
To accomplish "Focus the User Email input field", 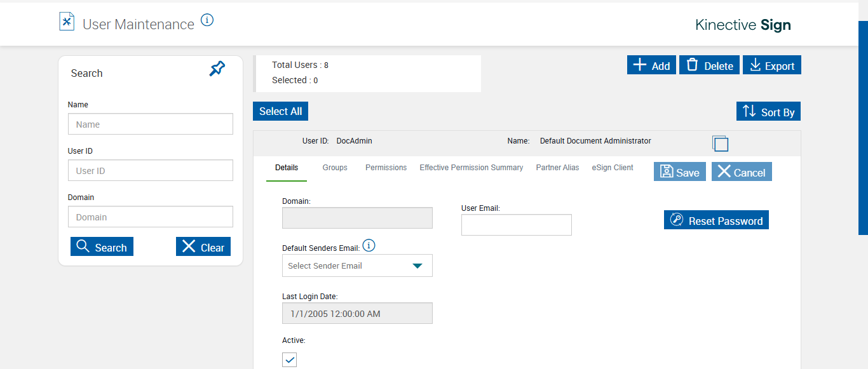I will 516,225.
